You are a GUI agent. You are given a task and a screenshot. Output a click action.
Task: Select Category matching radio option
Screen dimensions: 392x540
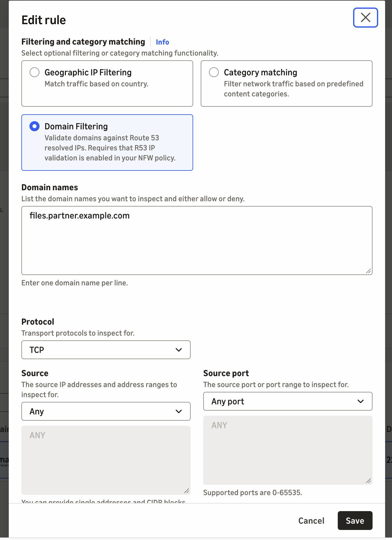coord(214,72)
